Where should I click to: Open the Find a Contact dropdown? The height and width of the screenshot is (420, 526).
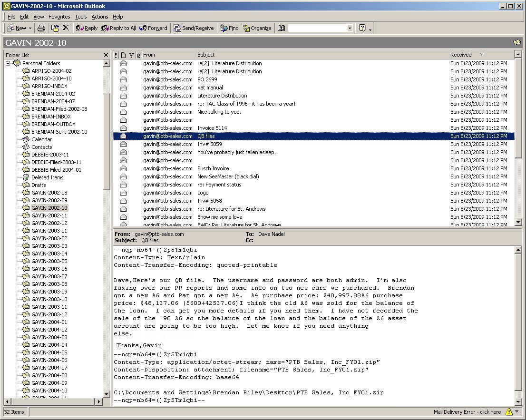(350, 28)
